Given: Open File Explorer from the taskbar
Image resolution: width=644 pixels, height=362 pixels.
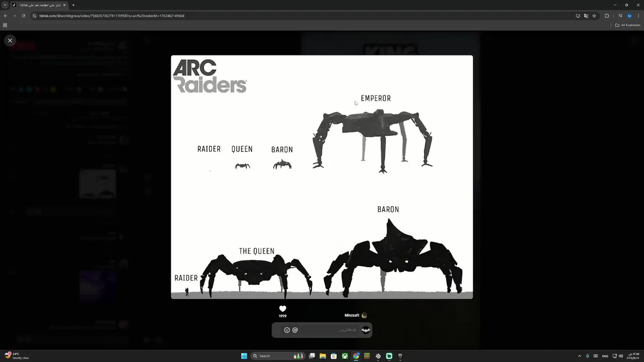Looking at the screenshot, I should [323, 356].
